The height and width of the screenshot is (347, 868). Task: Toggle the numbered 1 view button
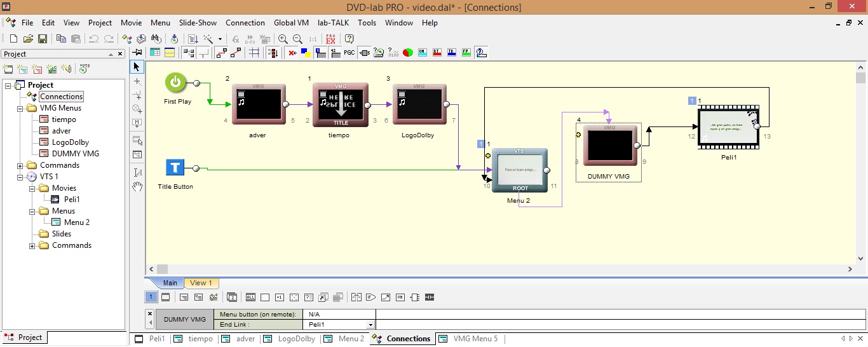[x=151, y=297]
